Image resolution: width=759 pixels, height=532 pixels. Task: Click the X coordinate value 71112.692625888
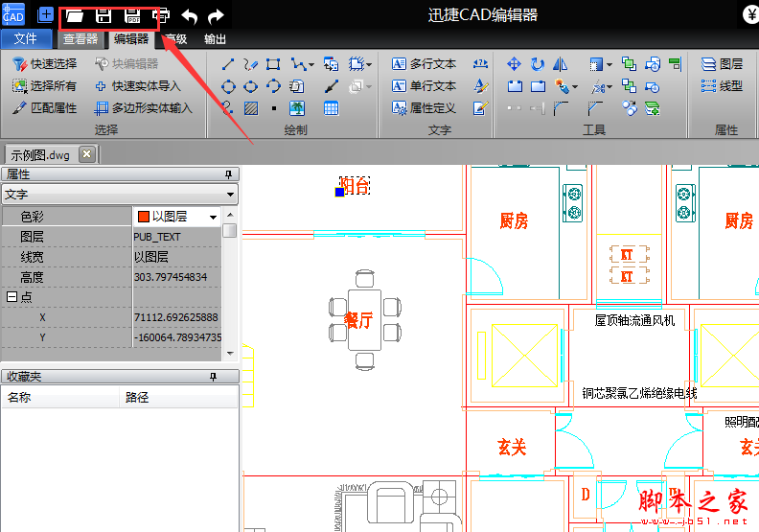[176, 317]
